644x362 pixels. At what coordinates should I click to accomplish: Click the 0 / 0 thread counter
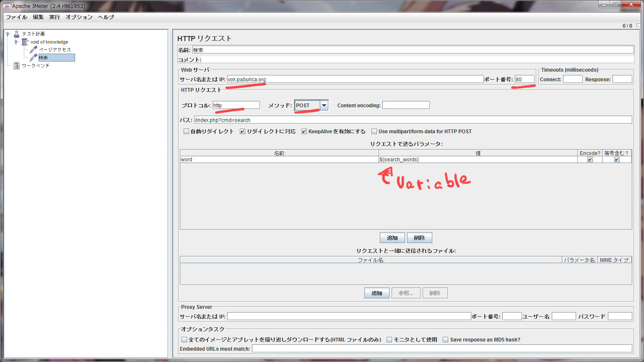(x=627, y=26)
